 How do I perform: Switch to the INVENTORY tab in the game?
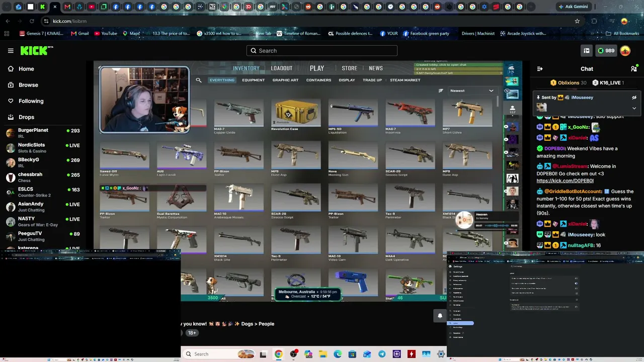click(x=246, y=68)
